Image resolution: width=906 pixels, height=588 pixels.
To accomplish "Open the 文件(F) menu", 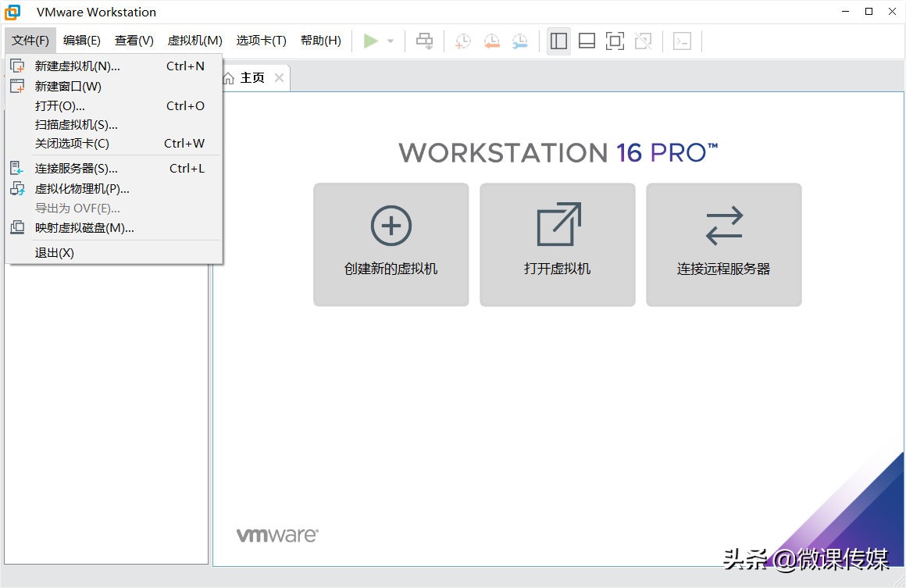I will [x=30, y=41].
